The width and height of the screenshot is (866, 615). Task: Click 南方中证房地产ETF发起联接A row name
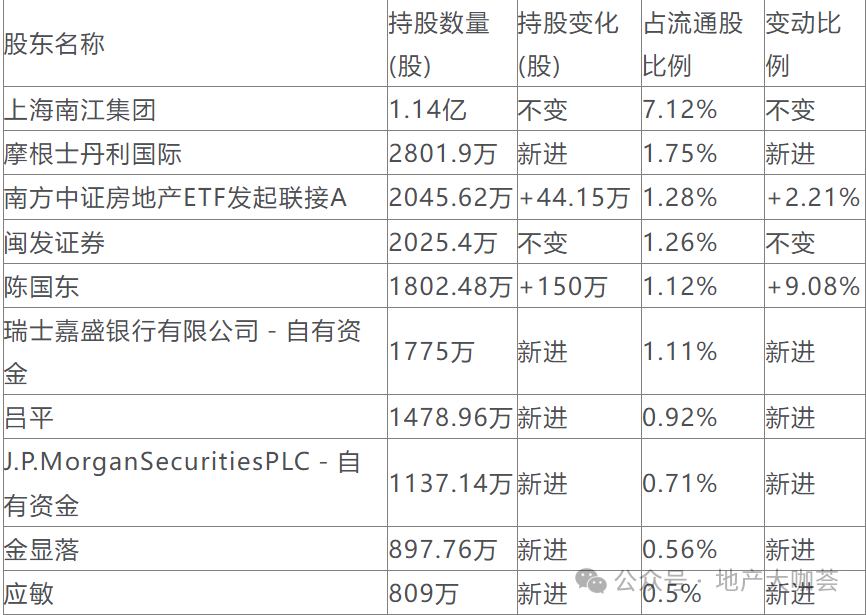pyautogui.click(x=175, y=198)
